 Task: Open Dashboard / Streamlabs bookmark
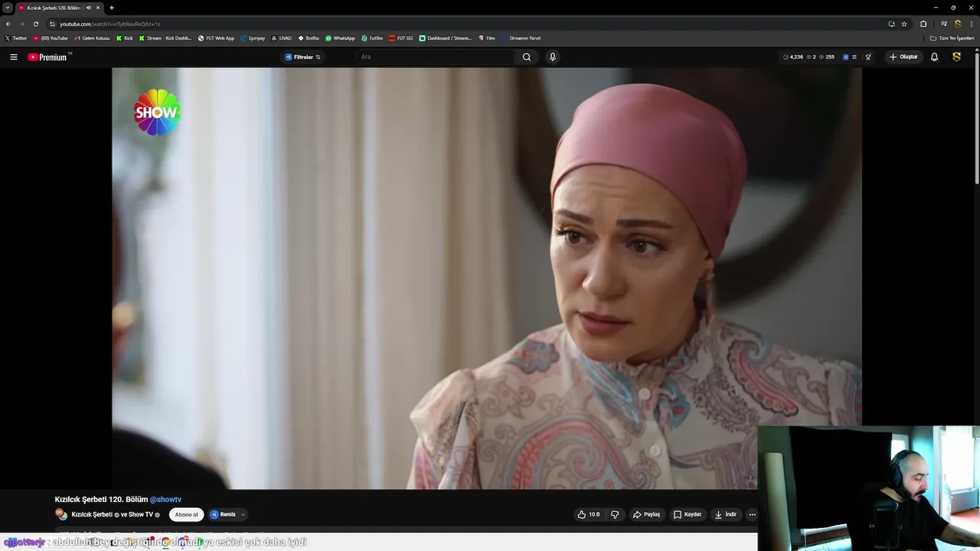pyautogui.click(x=446, y=37)
